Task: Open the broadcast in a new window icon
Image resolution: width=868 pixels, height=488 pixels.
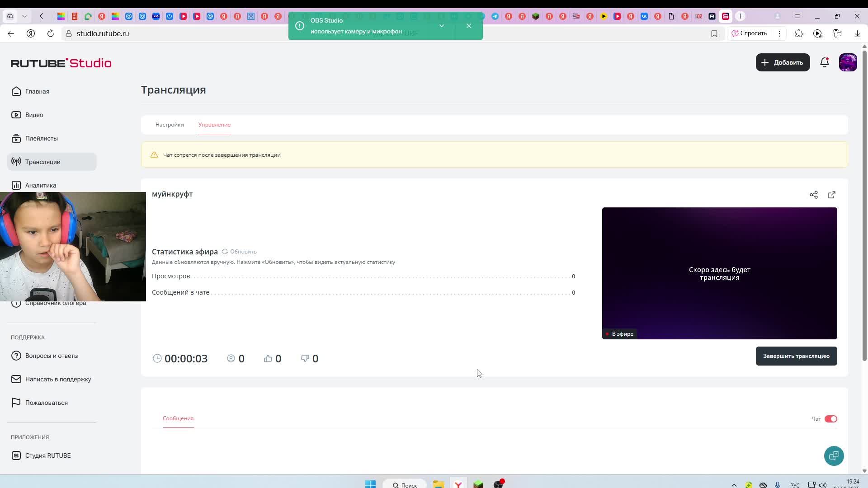Action: point(832,195)
